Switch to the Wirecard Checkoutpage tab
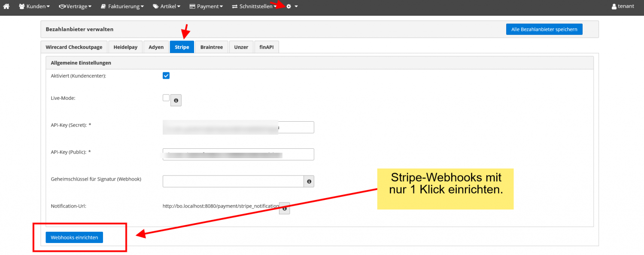Viewport: 644px width, 255px height. tap(74, 47)
